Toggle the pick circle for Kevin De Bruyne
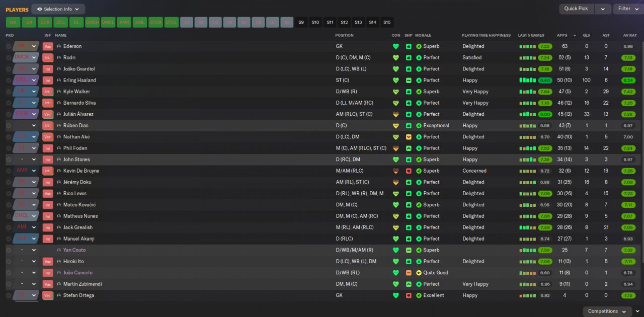Viewport: 644px width, 317px height. (9, 171)
